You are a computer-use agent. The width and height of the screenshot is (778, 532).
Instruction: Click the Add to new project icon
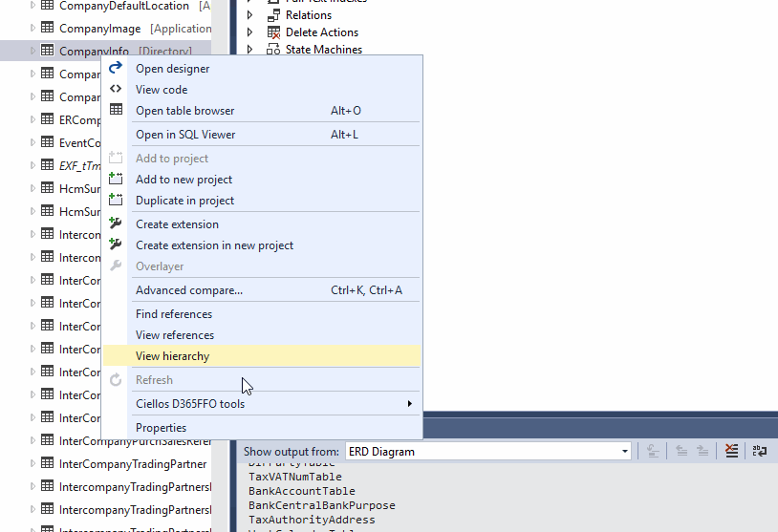116,179
